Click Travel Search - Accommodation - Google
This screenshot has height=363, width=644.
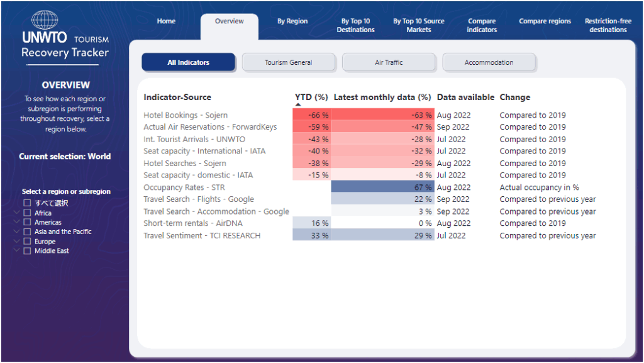pyautogui.click(x=216, y=211)
